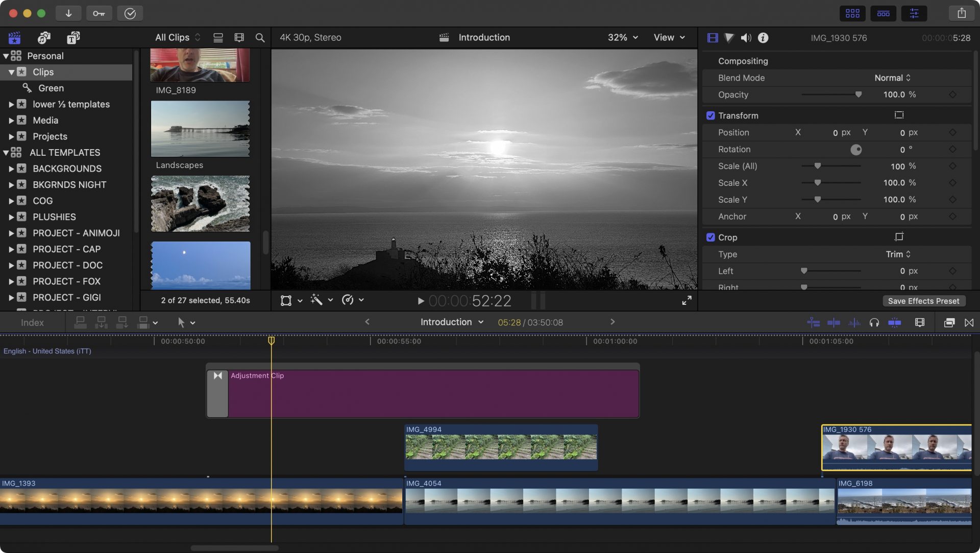The image size is (980, 553).
Task: Collapse the Personal library in the sidebar
Action: click(x=7, y=56)
